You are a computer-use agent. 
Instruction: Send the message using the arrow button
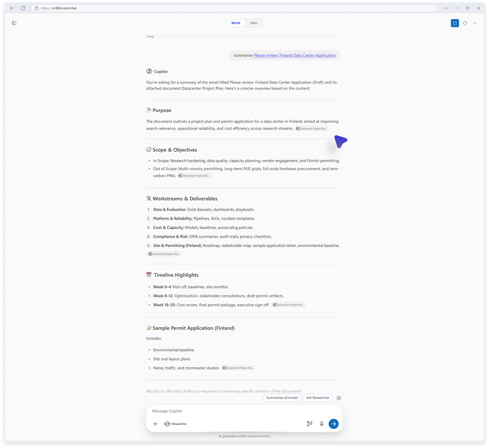[333, 424]
